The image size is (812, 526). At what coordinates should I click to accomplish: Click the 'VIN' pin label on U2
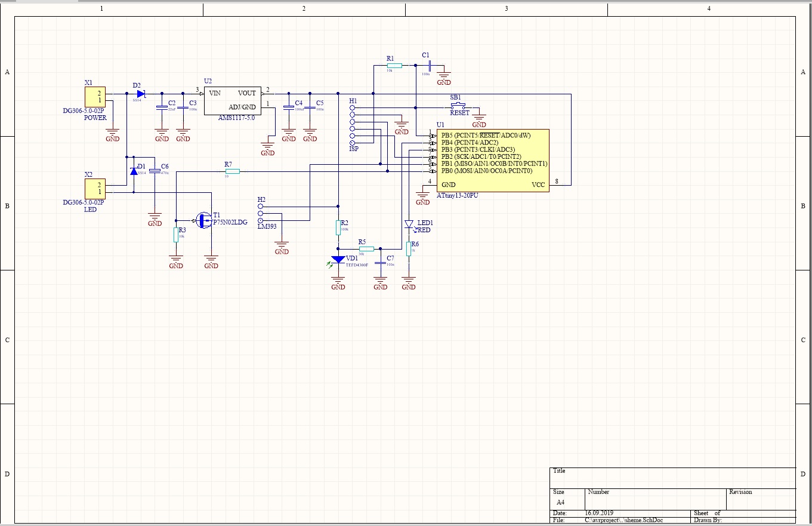(x=214, y=93)
